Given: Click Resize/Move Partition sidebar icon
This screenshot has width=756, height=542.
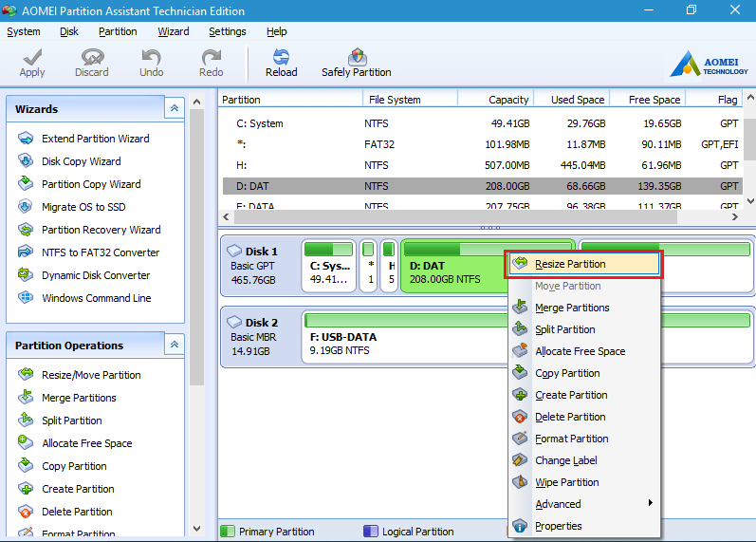Looking at the screenshot, I should [x=26, y=375].
